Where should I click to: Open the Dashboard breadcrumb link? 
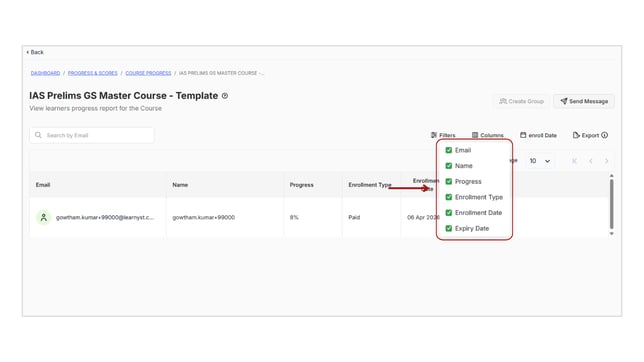click(x=45, y=73)
